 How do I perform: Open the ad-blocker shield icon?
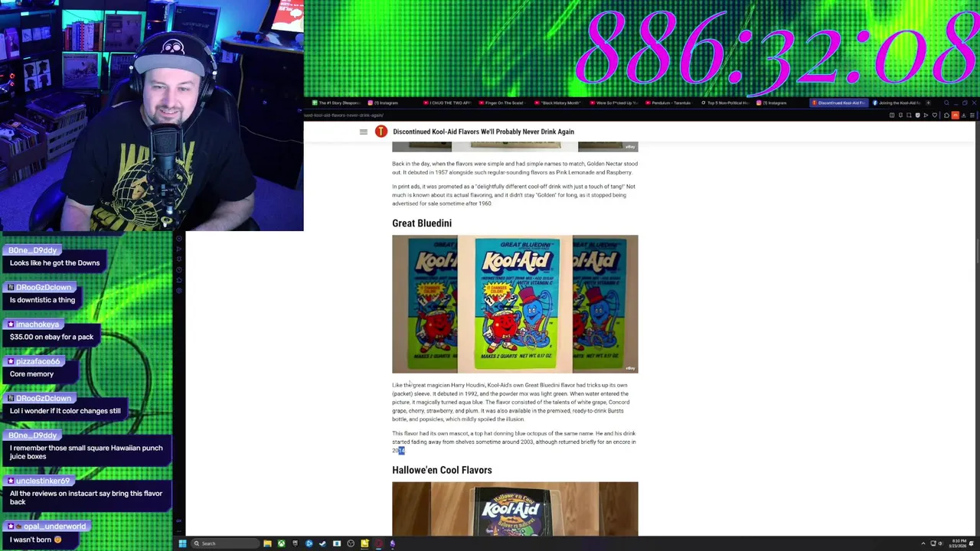coord(918,116)
